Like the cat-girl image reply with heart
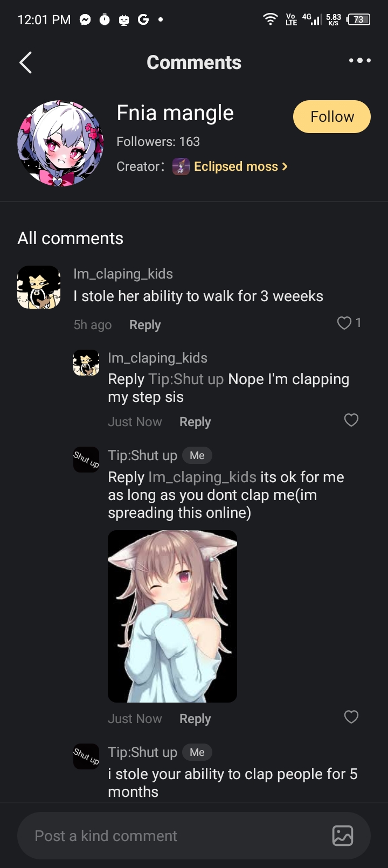 coord(351,717)
